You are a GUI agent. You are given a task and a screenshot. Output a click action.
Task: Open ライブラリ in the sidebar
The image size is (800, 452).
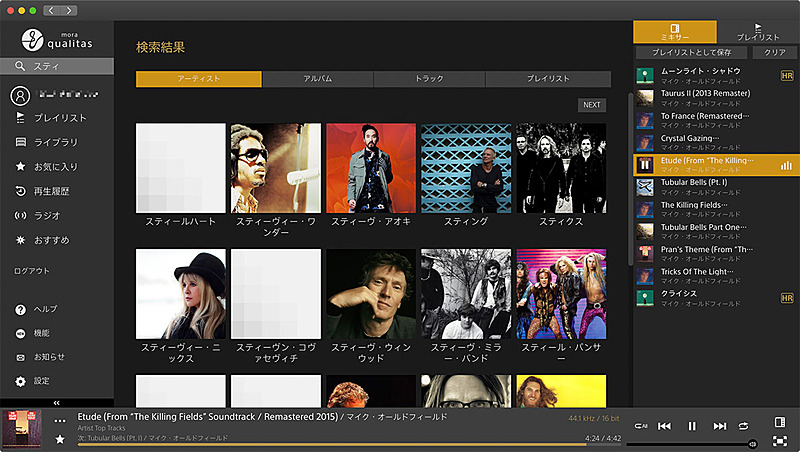tap(47, 142)
